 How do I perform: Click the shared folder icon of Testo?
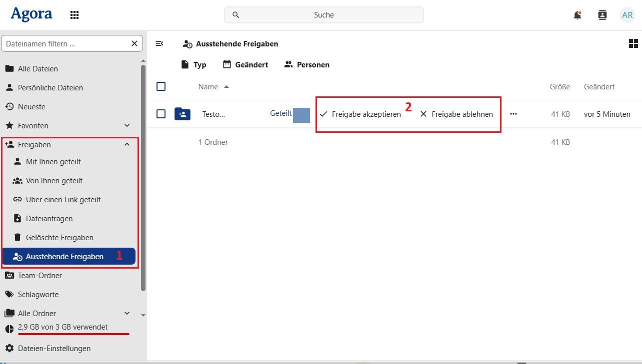click(182, 114)
